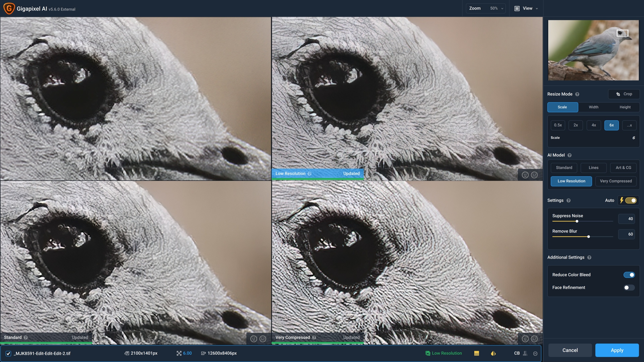
Task: Enable Face Refinement toggle
Action: (629, 288)
